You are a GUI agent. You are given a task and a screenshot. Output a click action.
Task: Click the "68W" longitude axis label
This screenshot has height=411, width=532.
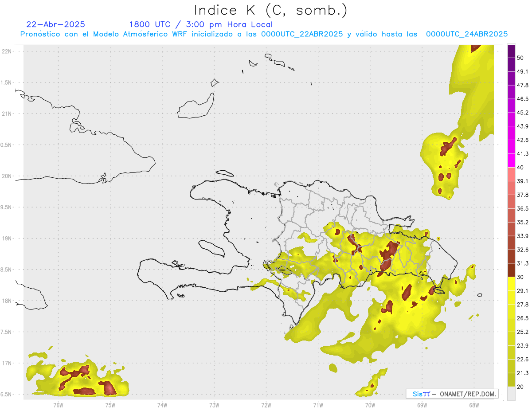click(474, 405)
